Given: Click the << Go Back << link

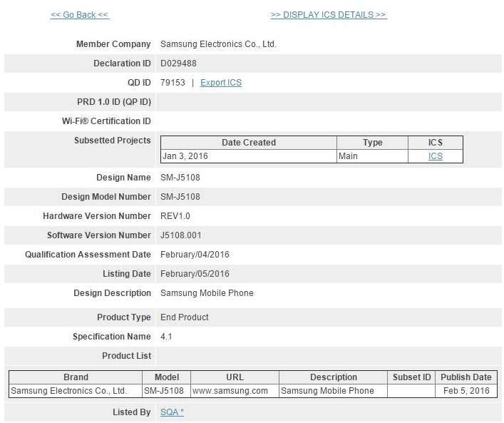Looking at the screenshot, I should pos(80,15).
